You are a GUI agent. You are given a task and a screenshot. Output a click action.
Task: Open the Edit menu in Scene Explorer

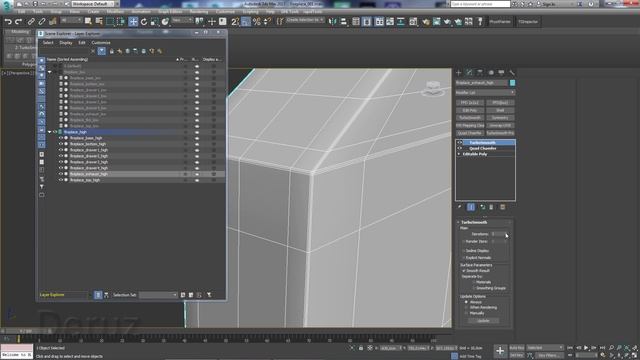click(82, 42)
